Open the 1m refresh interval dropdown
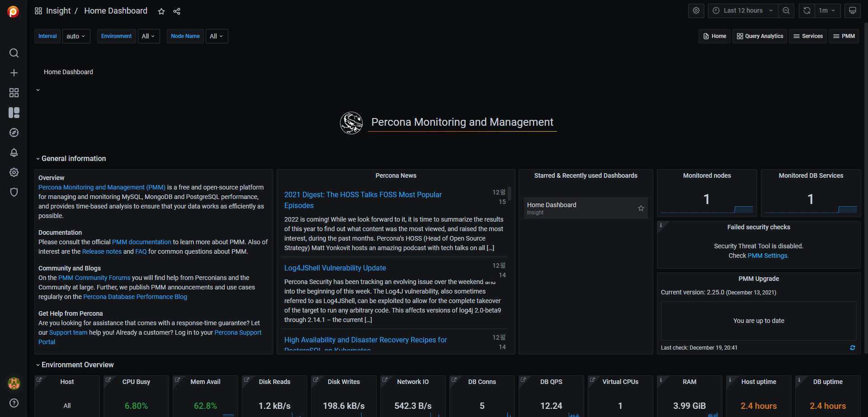The width and height of the screenshot is (868, 417). tap(827, 10)
